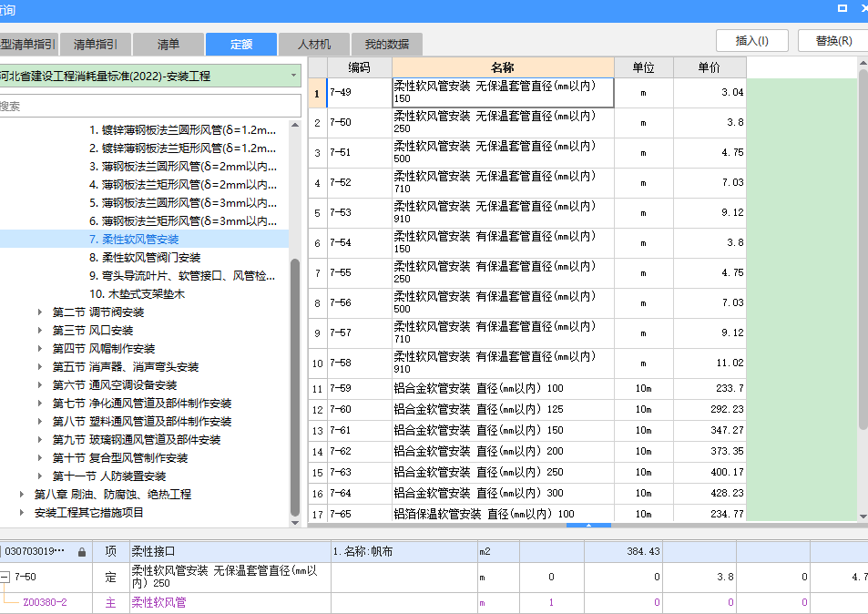Click panel splitter collapse arrow
Image resolution: width=868 pixels, height=614 pixels.
pyautogui.click(x=588, y=525)
